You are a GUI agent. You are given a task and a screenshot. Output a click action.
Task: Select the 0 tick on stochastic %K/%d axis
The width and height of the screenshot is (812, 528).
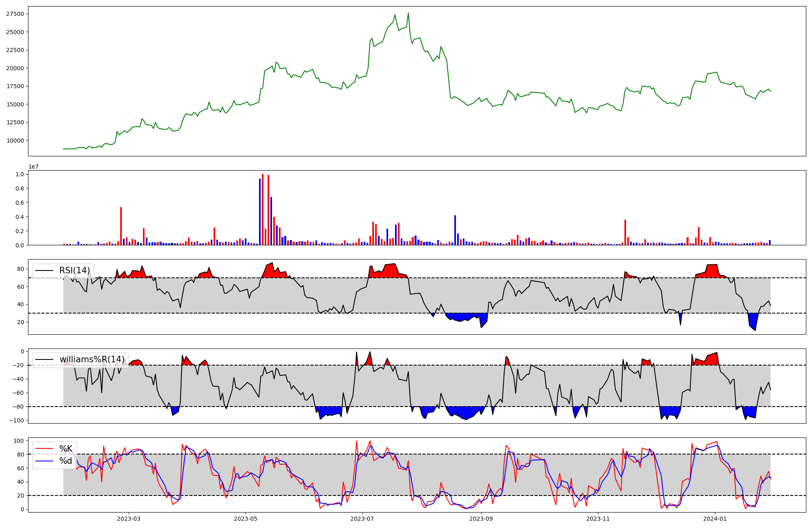point(22,510)
